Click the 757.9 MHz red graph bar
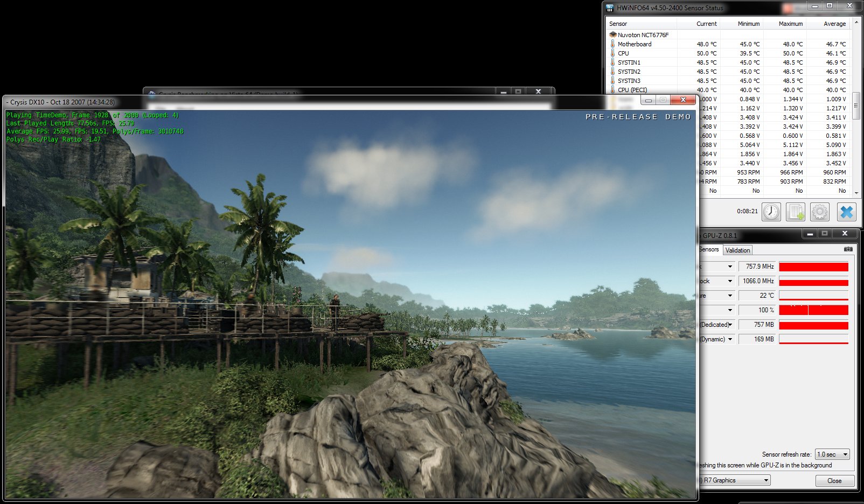Screen dimensions: 864x504 tap(813, 267)
